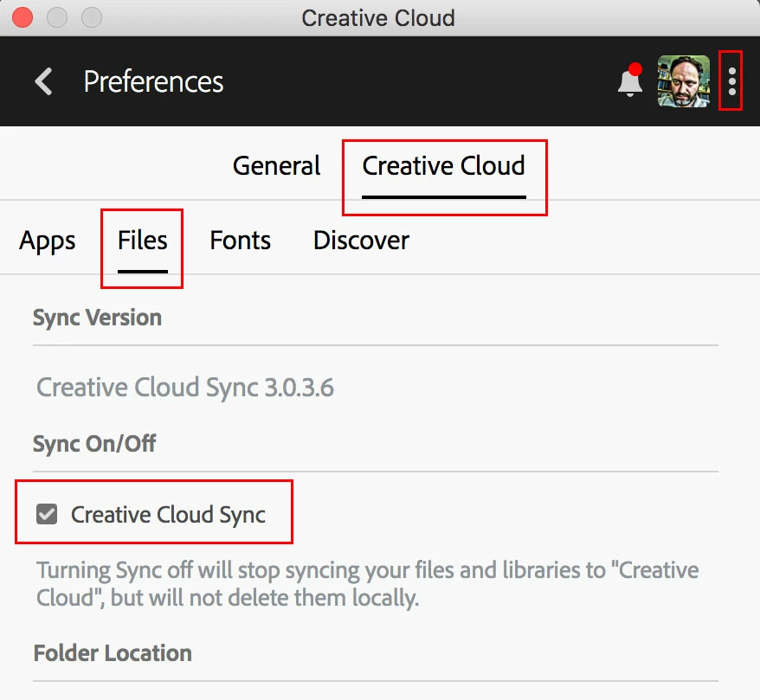Open the Apps sub-tab
Viewport: 760px width, 700px height.
[x=48, y=241]
